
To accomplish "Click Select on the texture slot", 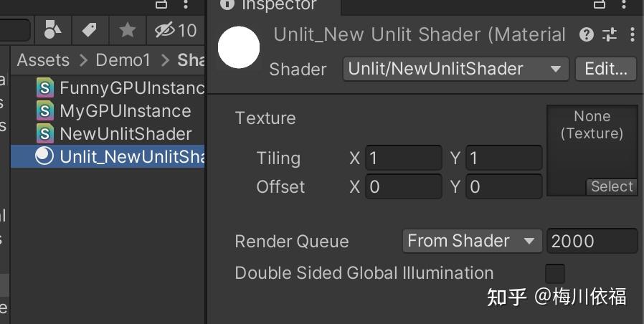I will [611, 186].
